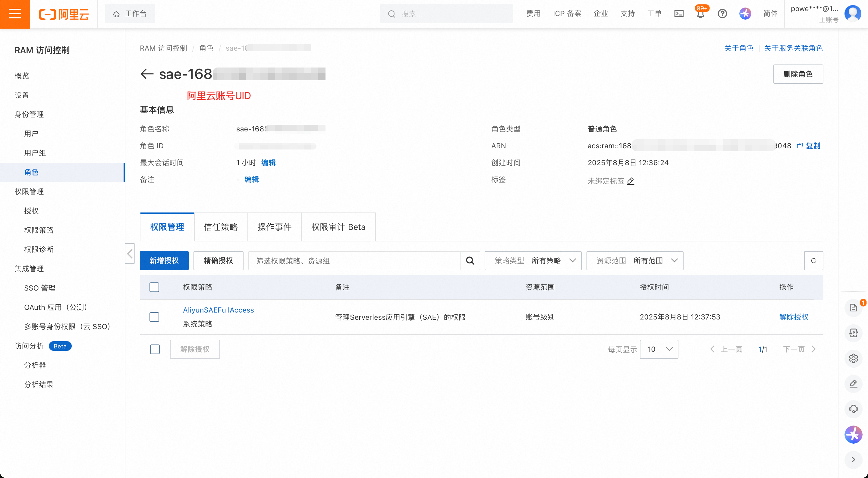Open the AliyunSAEFullAccess policy link
The height and width of the screenshot is (478, 868).
(218, 310)
